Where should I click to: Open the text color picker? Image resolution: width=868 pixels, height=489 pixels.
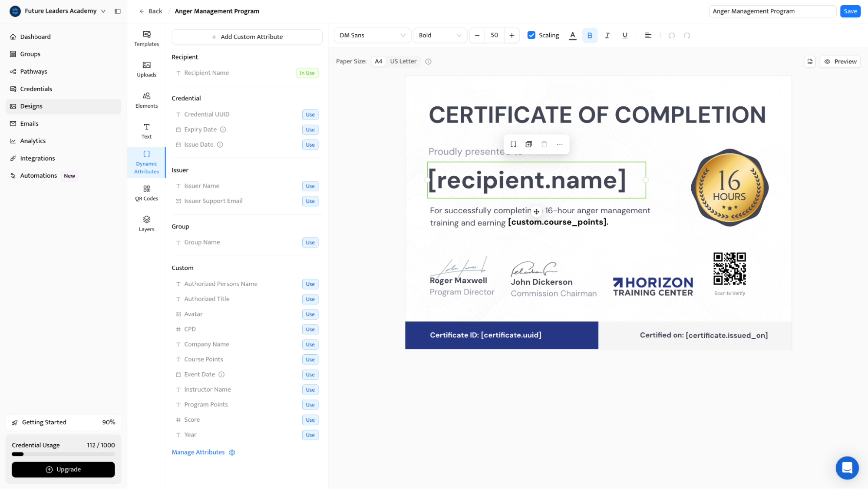pyautogui.click(x=572, y=35)
